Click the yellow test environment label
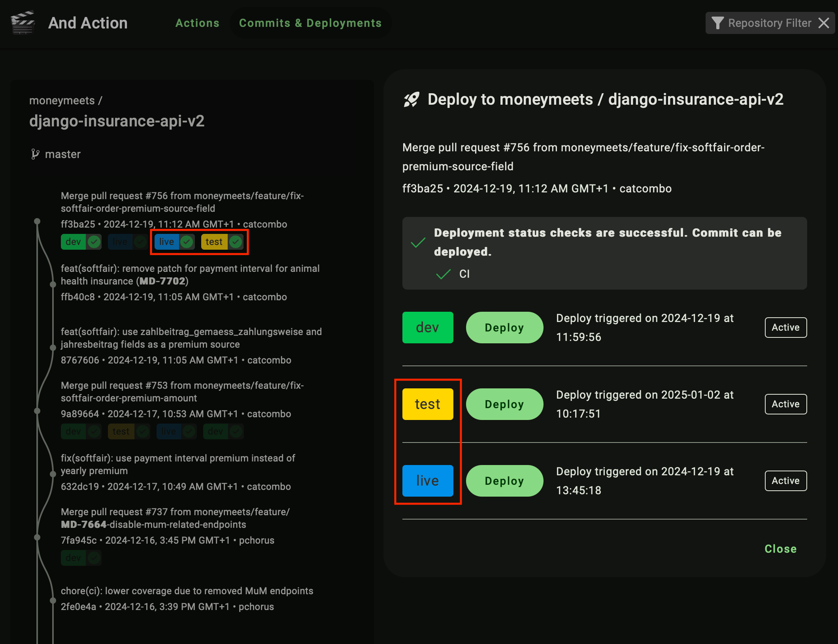 pyautogui.click(x=428, y=404)
